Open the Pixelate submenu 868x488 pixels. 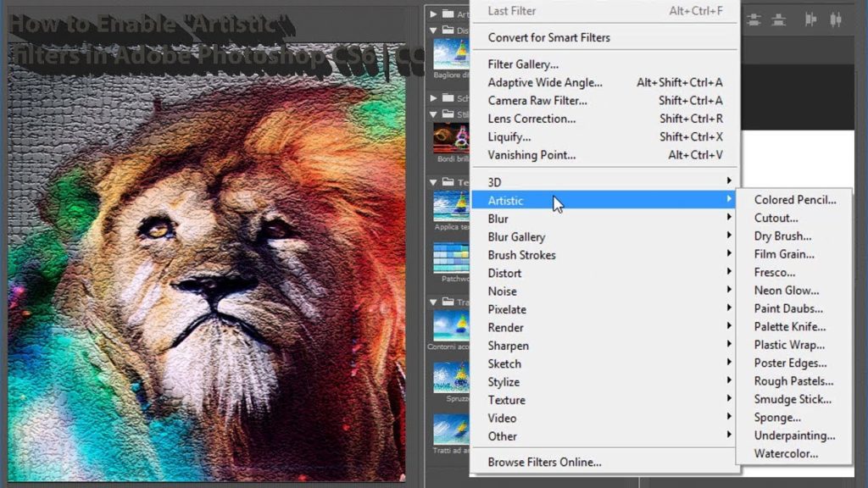click(604, 309)
